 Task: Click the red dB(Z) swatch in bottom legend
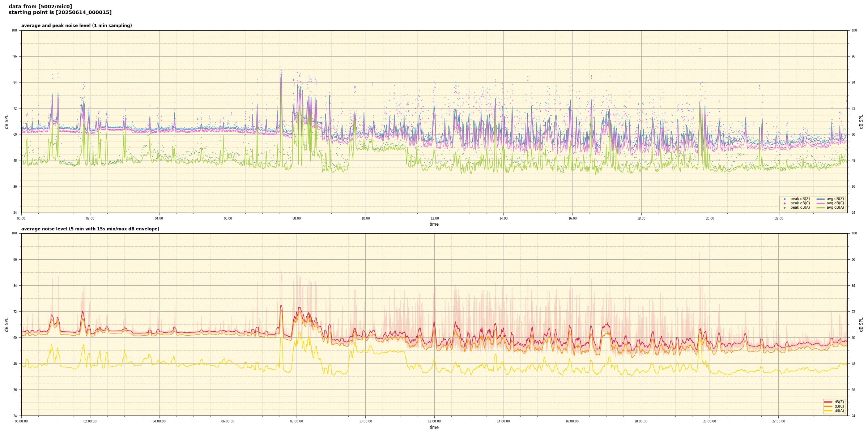(828, 402)
